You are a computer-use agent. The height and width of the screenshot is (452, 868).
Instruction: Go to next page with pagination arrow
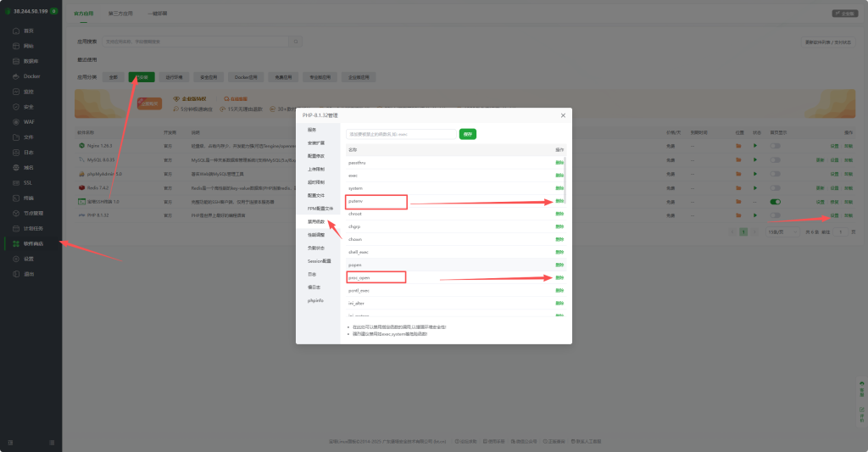tap(754, 232)
